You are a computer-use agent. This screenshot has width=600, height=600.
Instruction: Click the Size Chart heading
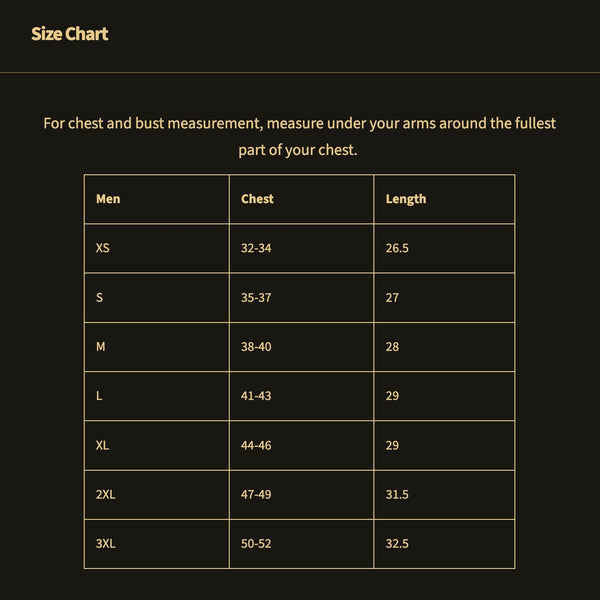69,34
